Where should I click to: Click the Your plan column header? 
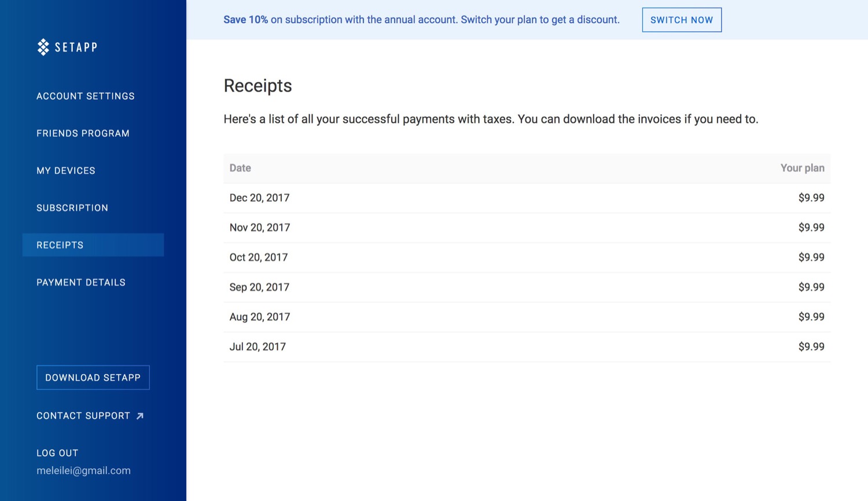click(x=802, y=168)
